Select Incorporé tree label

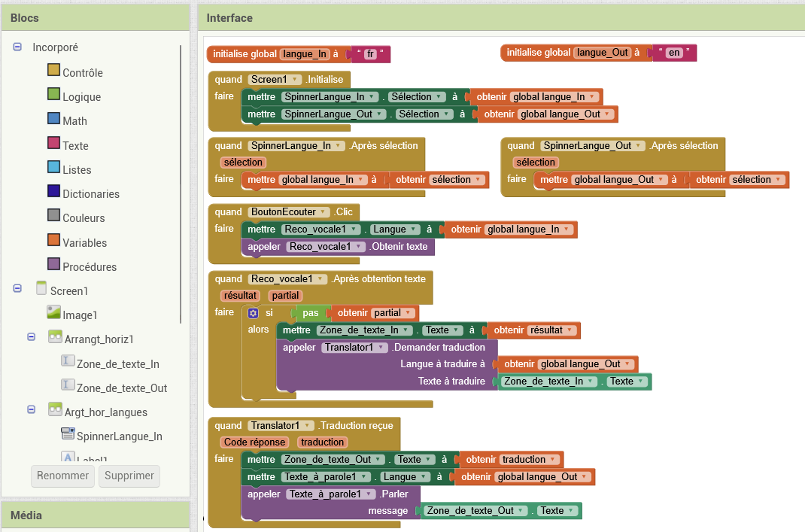click(x=55, y=47)
